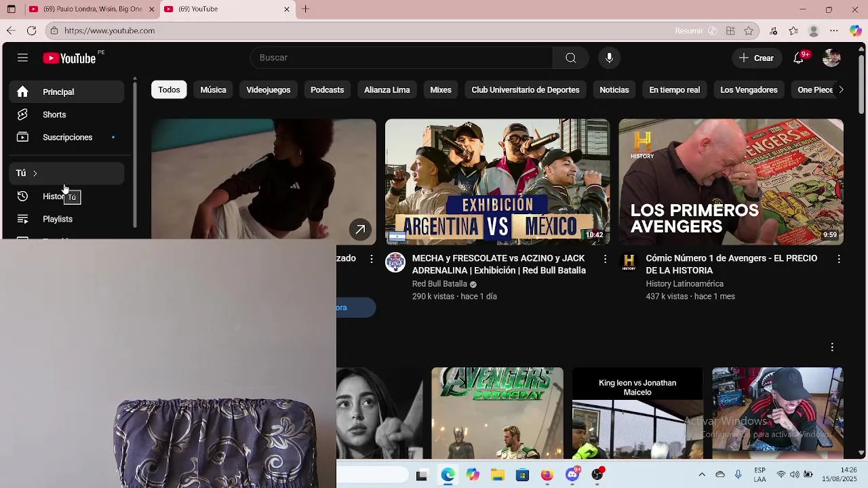Viewport: 868px width, 488px height.
Task: Open Discord from the taskbar
Action: click(x=572, y=475)
